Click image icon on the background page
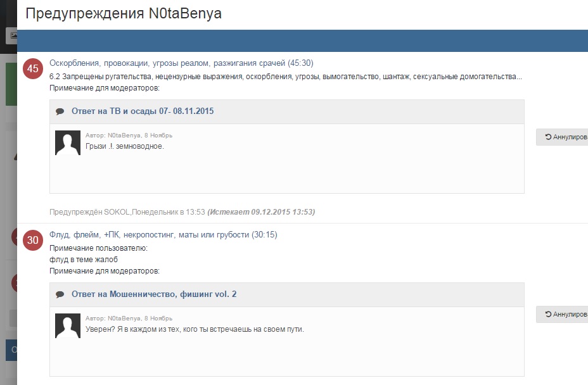This screenshot has width=588, height=385. coord(13,35)
